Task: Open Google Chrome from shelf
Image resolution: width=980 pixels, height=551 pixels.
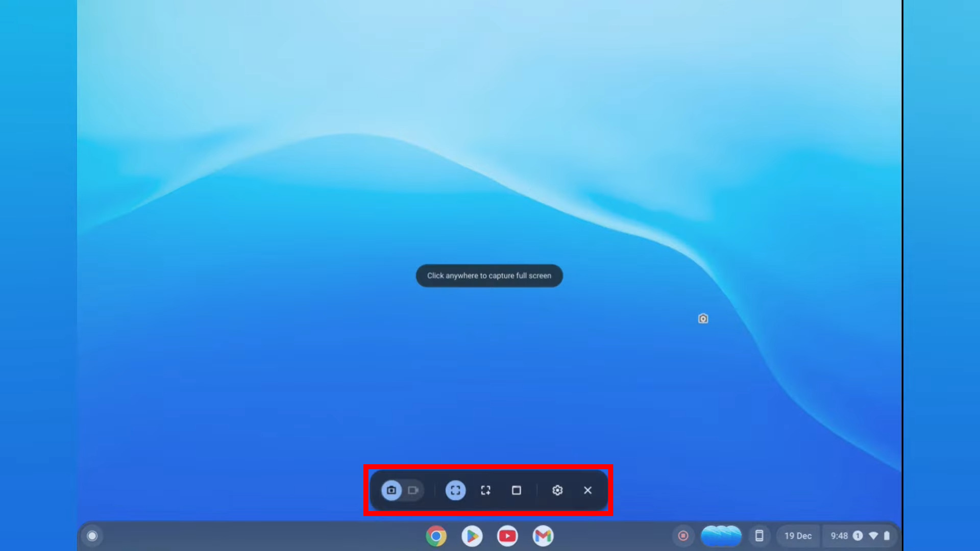Action: pyautogui.click(x=436, y=536)
